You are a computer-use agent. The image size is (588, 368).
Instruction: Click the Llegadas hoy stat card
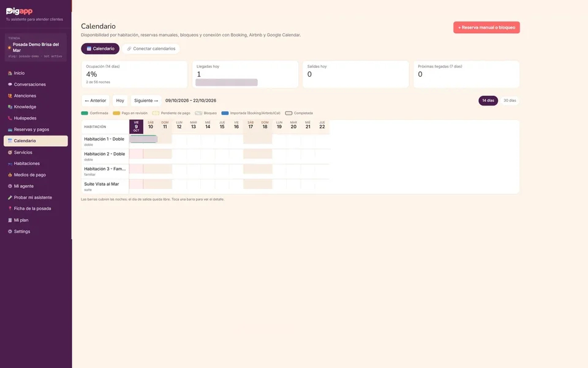(245, 74)
